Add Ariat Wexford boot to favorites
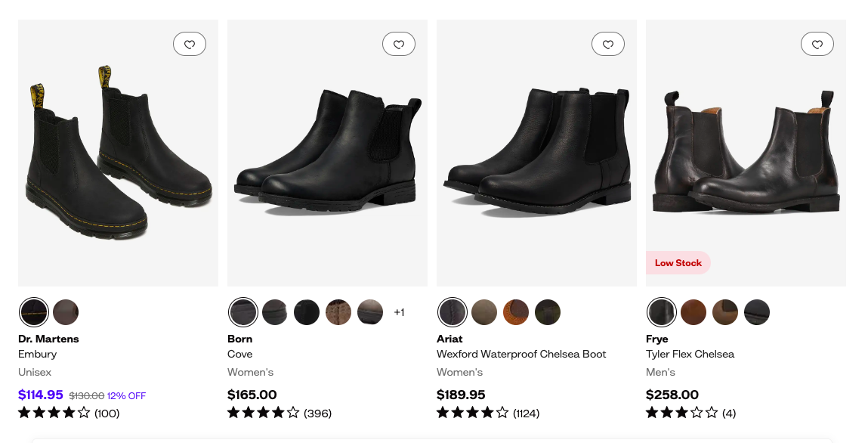The width and height of the screenshot is (868, 443). point(608,45)
